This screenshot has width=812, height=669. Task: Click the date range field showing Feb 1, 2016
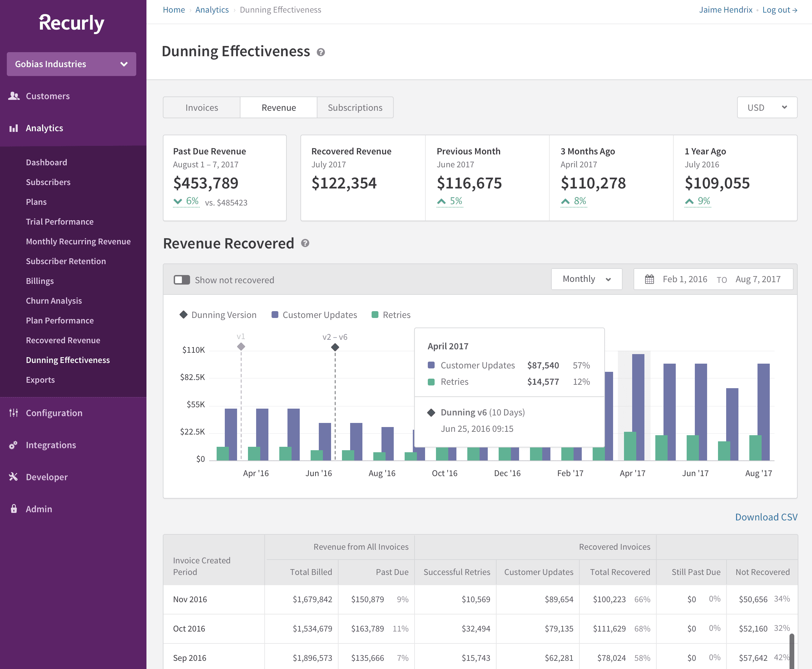coord(685,279)
